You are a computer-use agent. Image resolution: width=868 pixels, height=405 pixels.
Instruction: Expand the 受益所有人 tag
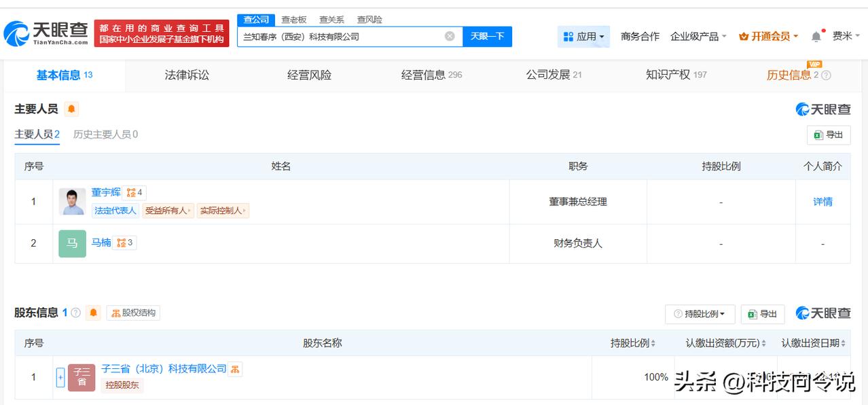pos(168,211)
